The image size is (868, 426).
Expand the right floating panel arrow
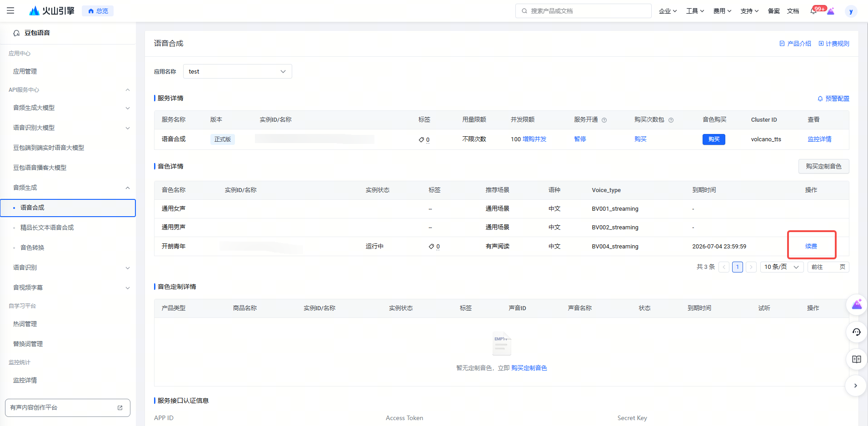tap(855, 386)
